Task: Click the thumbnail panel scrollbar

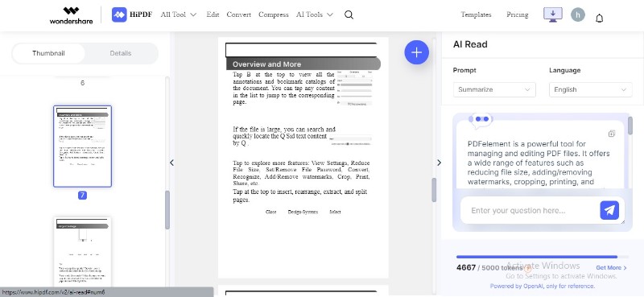Action: coord(167,210)
